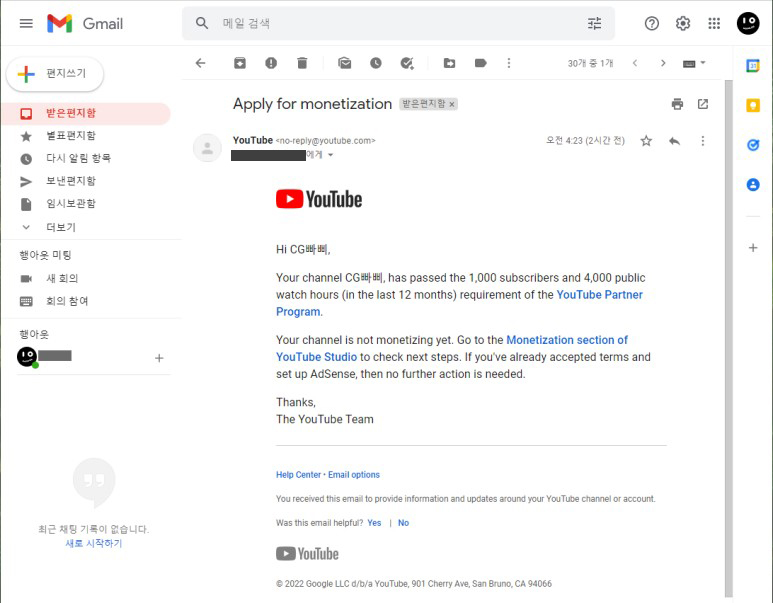Open search filter options icon
The image size is (773, 603).
(595, 23)
